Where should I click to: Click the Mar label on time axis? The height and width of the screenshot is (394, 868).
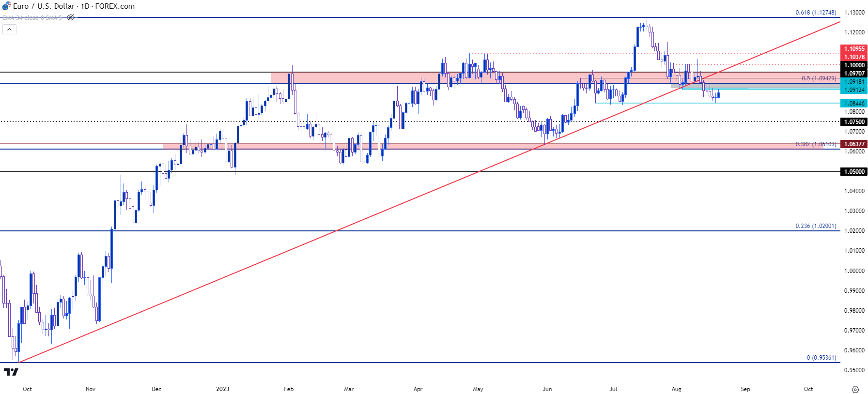coord(349,389)
